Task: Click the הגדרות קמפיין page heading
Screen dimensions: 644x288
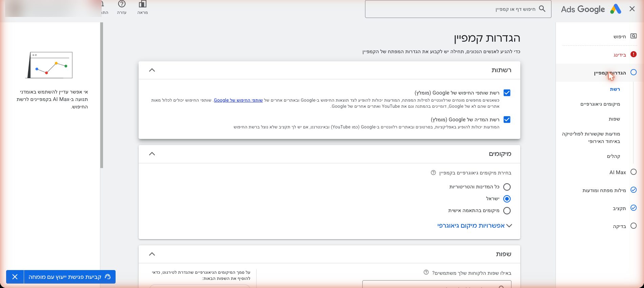Action: [x=487, y=38]
